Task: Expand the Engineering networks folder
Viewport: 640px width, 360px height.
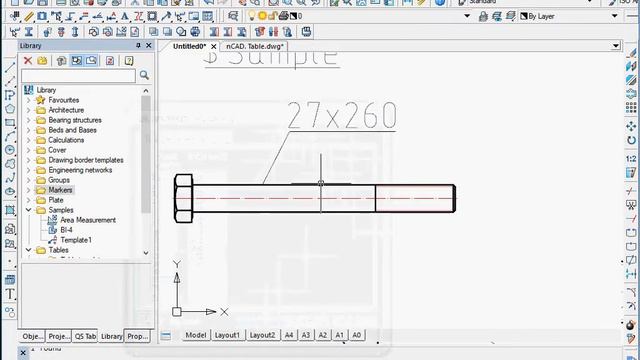Action: click(28, 170)
